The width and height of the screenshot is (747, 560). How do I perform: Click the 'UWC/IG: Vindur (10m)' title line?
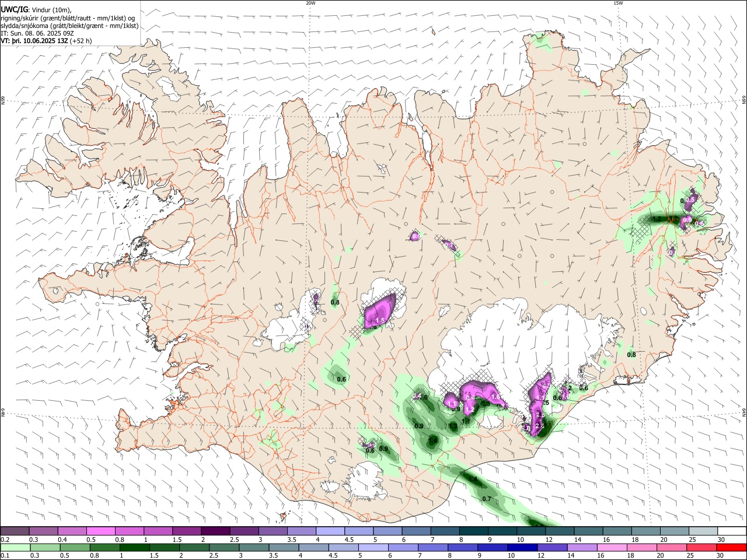click(36, 9)
